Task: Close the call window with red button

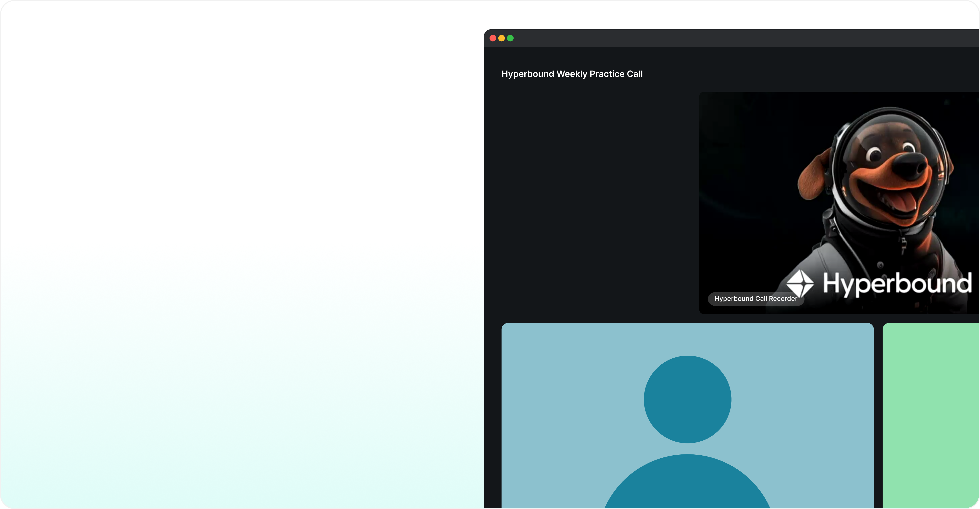Action: point(493,38)
